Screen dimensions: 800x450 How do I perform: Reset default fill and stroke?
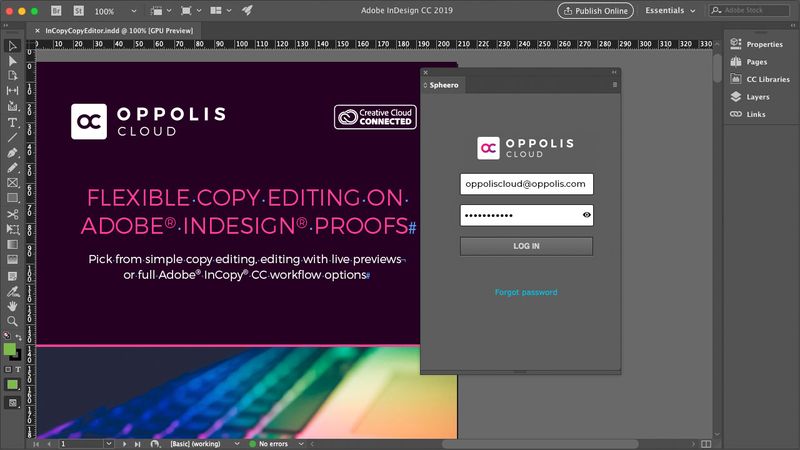tap(6, 336)
